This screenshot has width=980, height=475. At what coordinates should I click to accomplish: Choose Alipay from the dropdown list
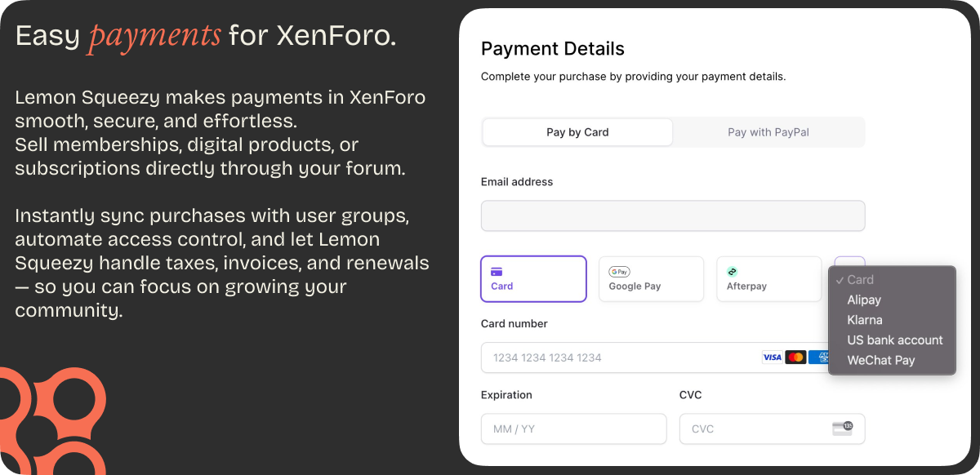[864, 300]
